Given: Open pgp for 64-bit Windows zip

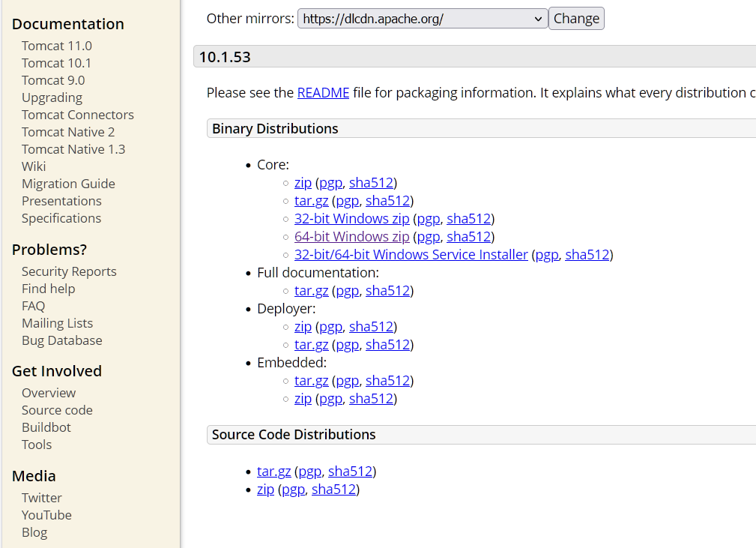Looking at the screenshot, I should click(429, 237).
